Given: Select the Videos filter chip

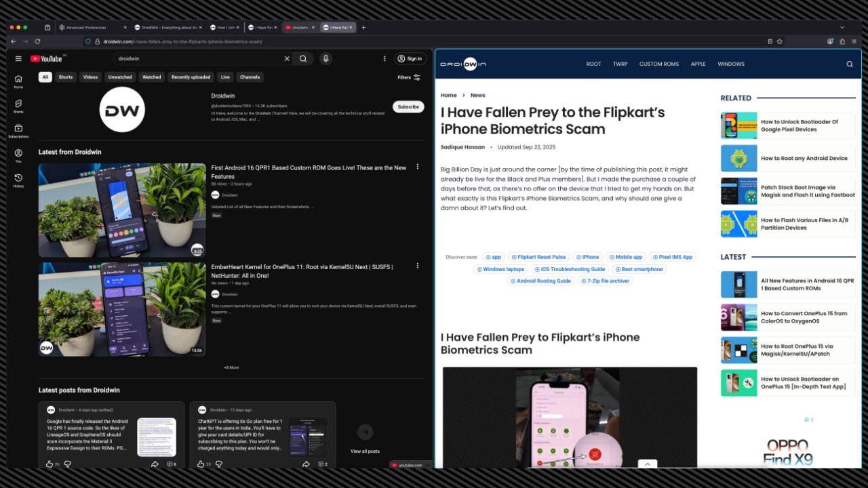Looking at the screenshot, I should tap(90, 77).
